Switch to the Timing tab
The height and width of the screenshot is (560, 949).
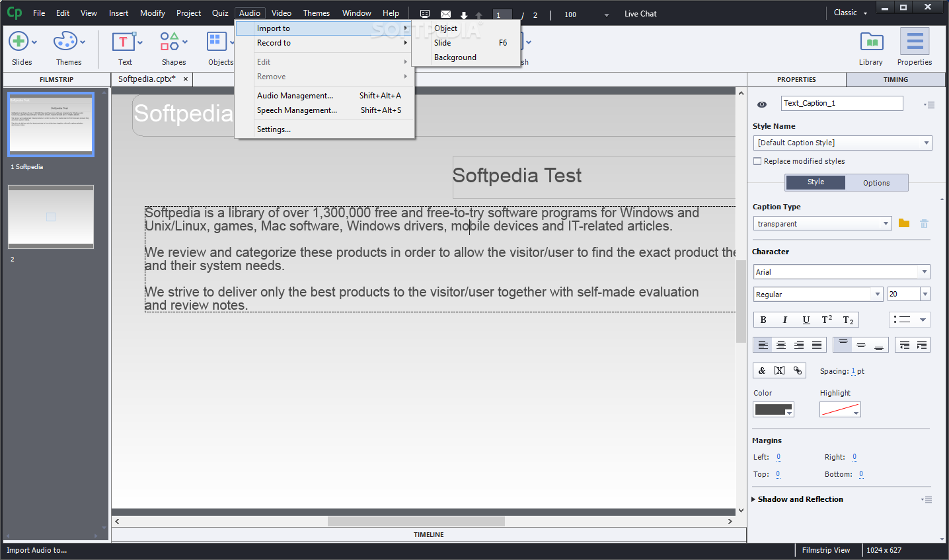coord(895,79)
